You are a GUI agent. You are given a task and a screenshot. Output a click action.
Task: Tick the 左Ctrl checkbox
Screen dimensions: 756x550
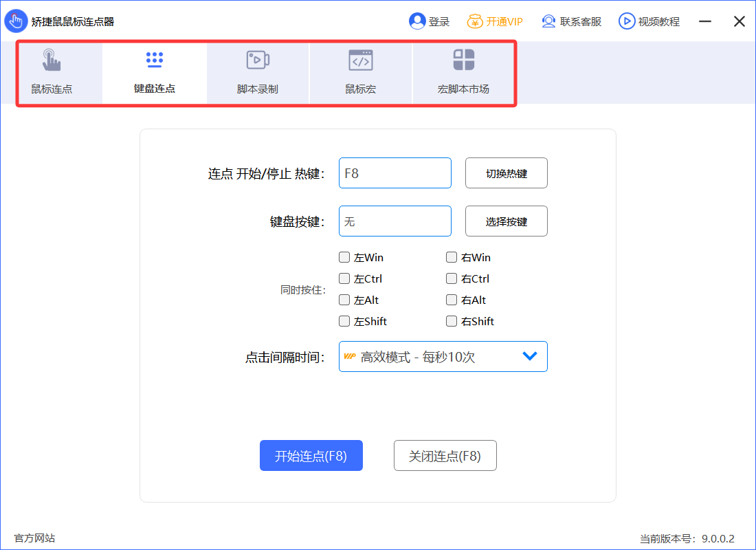tap(344, 278)
